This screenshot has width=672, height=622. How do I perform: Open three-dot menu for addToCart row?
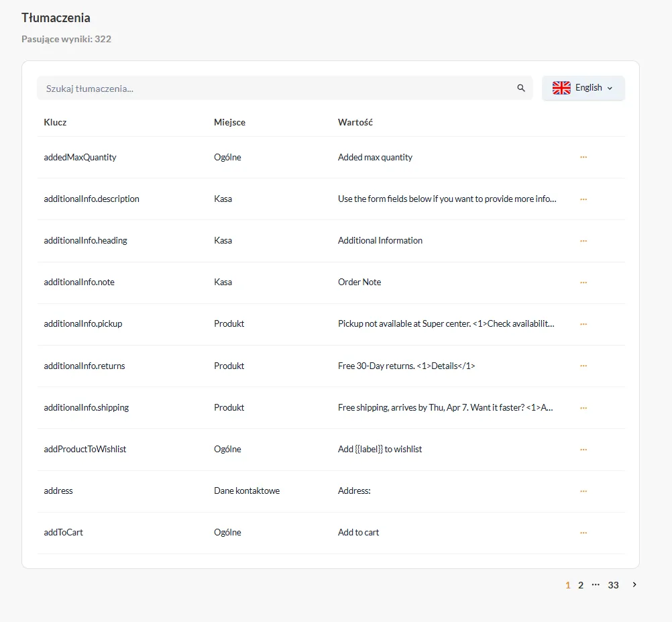tap(583, 533)
